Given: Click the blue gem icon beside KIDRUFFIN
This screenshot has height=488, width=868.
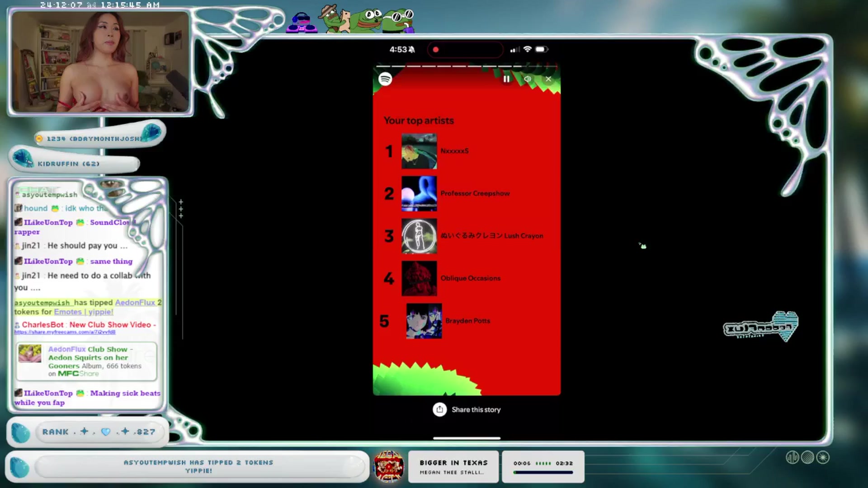Looking at the screenshot, I should pyautogui.click(x=22, y=159).
